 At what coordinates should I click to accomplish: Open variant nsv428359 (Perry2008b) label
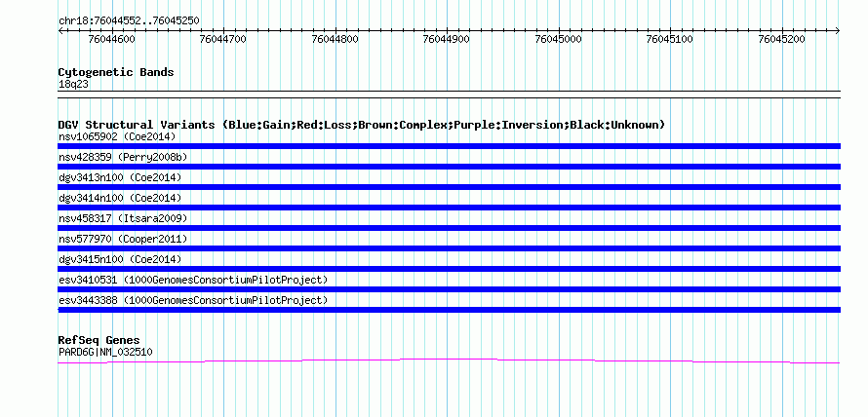click(x=123, y=157)
